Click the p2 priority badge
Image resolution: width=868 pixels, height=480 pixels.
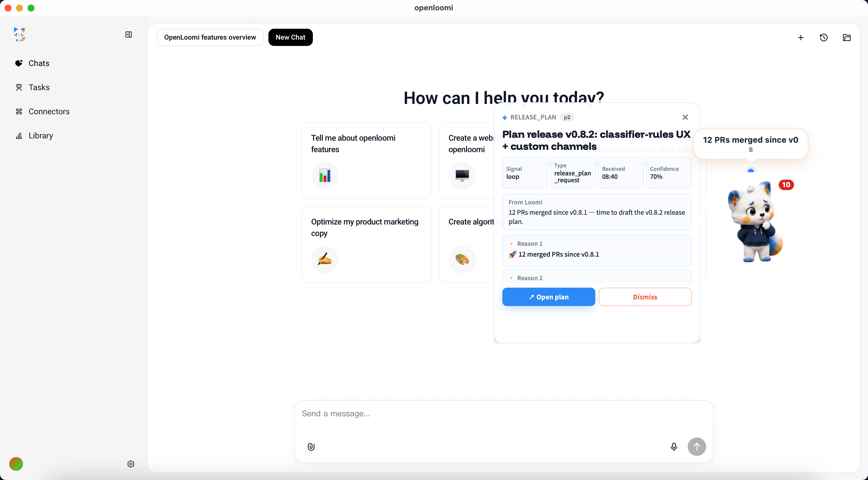pyautogui.click(x=567, y=117)
